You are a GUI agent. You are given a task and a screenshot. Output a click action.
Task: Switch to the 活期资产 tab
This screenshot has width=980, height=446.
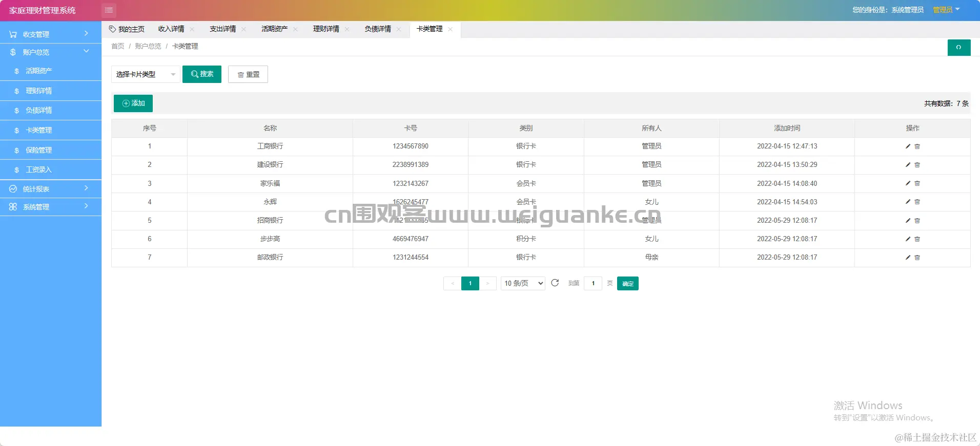coord(275,29)
